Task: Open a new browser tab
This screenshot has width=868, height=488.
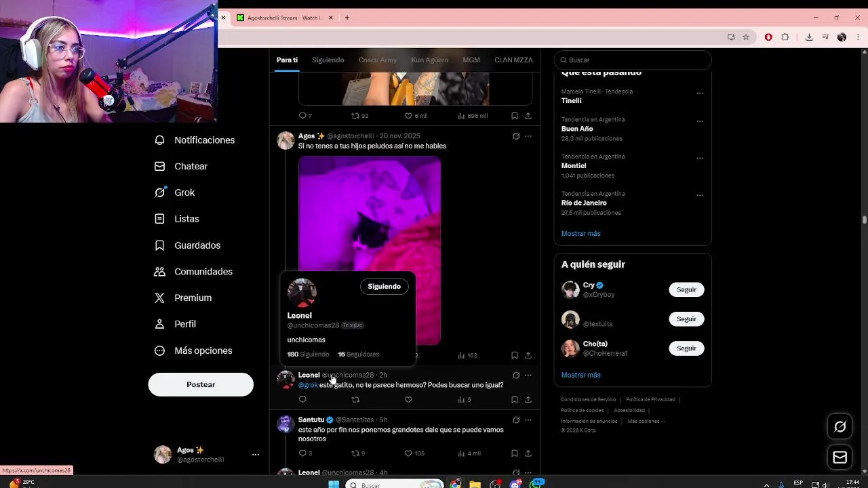Action: tap(347, 18)
